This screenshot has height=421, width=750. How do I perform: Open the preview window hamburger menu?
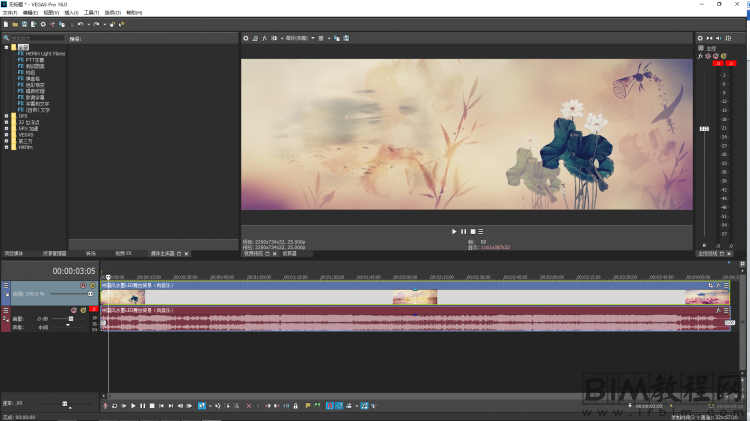(x=481, y=232)
